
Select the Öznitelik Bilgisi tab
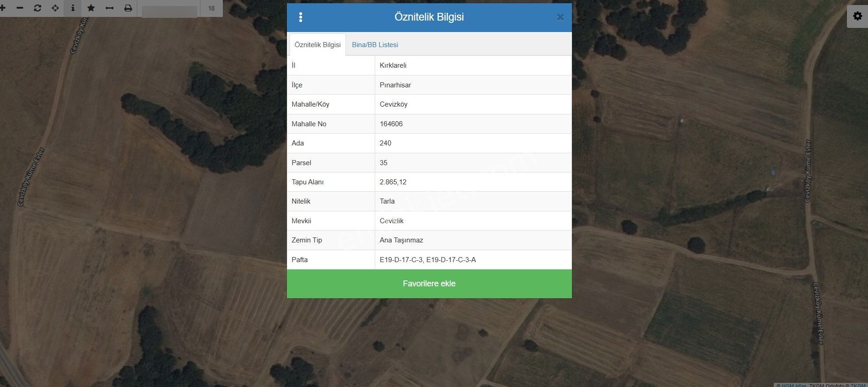pos(318,45)
